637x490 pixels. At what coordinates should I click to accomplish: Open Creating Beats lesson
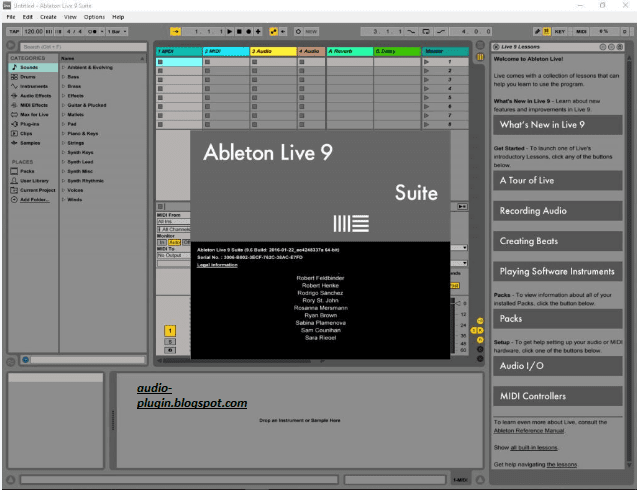click(x=557, y=241)
